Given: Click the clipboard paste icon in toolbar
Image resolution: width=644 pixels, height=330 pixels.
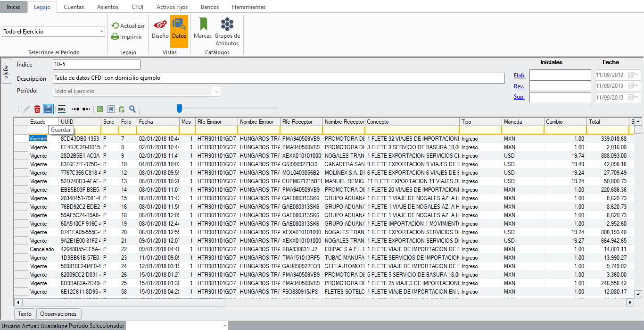Looking at the screenshot, I should [x=122, y=109].
